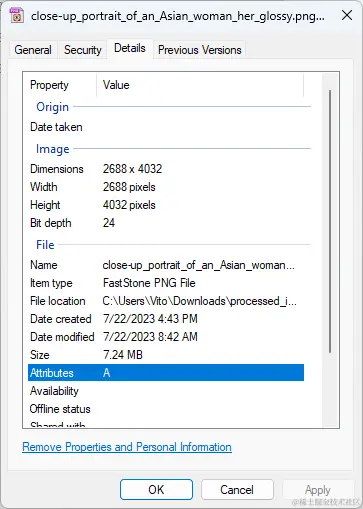Click the Dimensions value 2688 x 4032
Viewport: 363px width, 509px height.
pyautogui.click(x=132, y=169)
